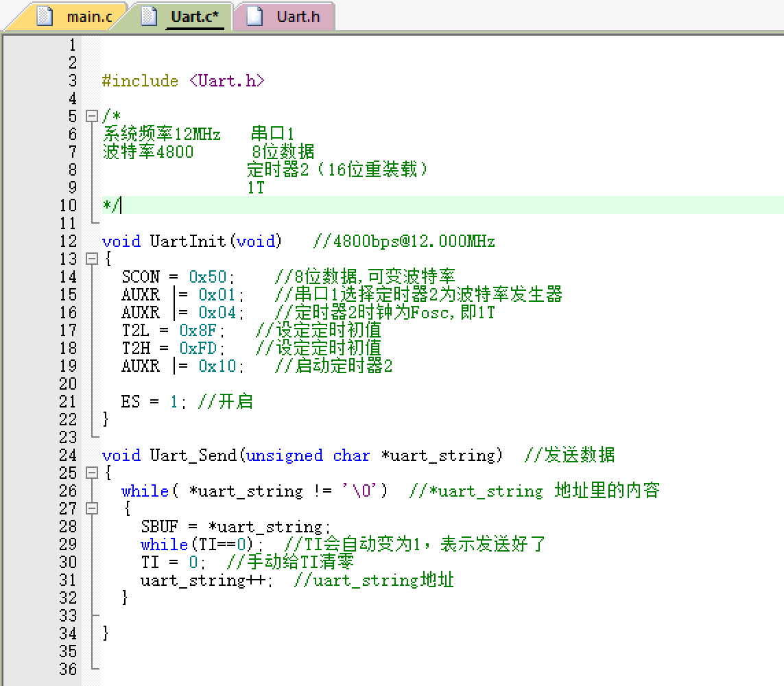Click the '//发送数据' comment
This screenshot has width=784, height=686.
click(x=569, y=455)
